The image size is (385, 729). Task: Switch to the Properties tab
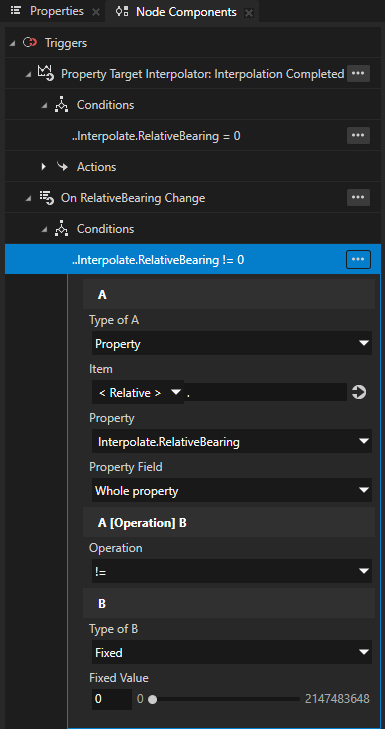pyautogui.click(x=48, y=11)
